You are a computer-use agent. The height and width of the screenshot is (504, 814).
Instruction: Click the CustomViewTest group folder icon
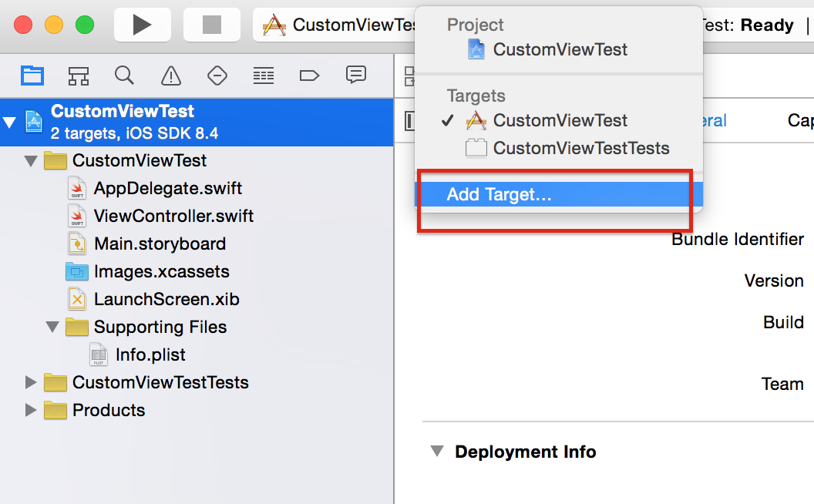[x=55, y=161]
